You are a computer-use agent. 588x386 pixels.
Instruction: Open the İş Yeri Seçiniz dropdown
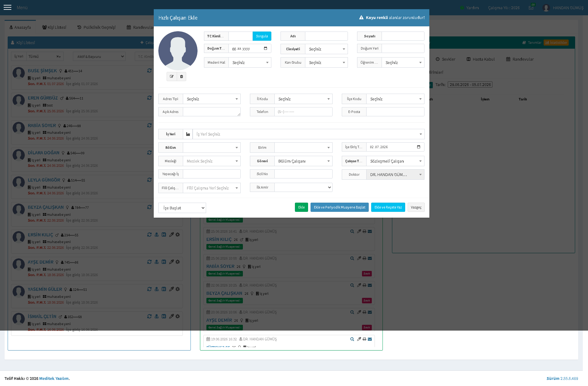(309, 134)
